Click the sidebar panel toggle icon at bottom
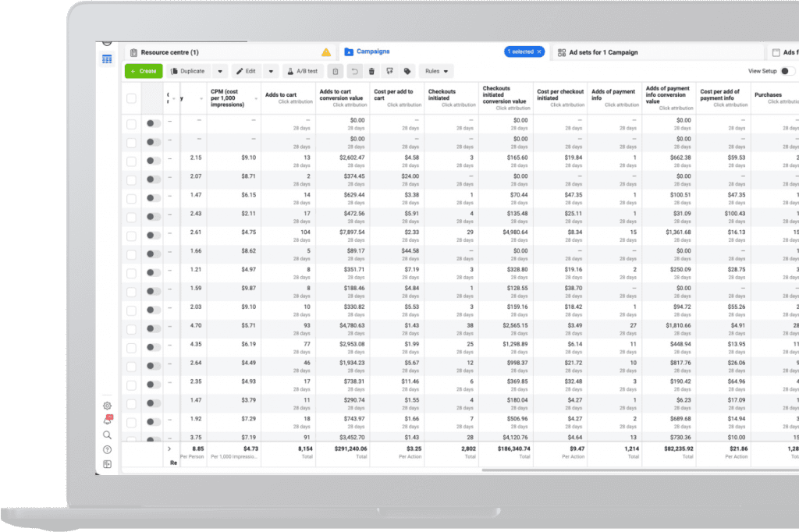This screenshot has height=532, width=799. tap(107, 464)
